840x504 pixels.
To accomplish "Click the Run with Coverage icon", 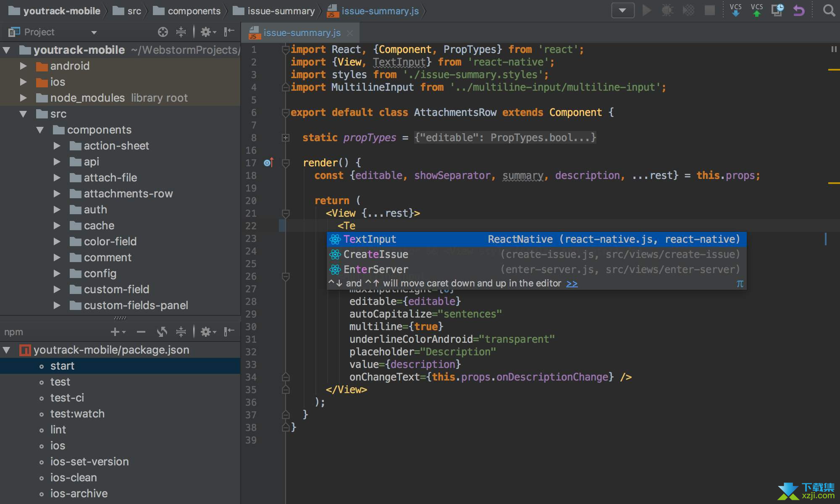I will [x=688, y=10].
